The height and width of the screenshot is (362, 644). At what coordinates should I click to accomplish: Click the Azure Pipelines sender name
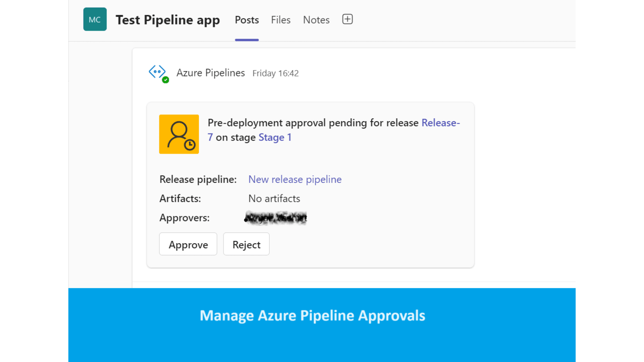click(x=210, y=73)
